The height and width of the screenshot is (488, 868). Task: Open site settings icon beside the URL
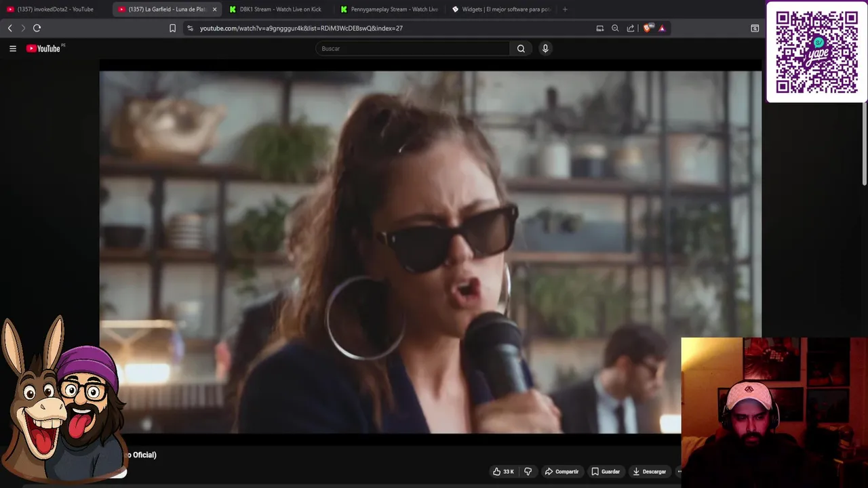click(190, 28)
